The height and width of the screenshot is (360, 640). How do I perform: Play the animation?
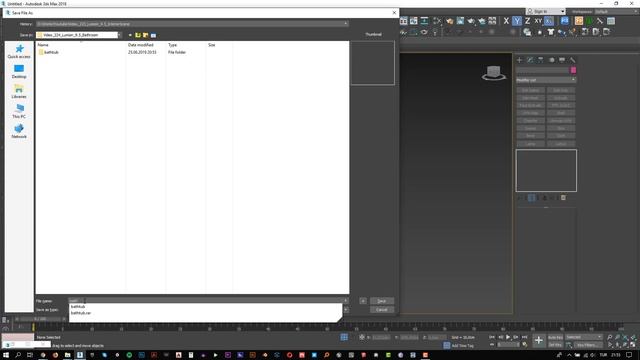point(508,337)
